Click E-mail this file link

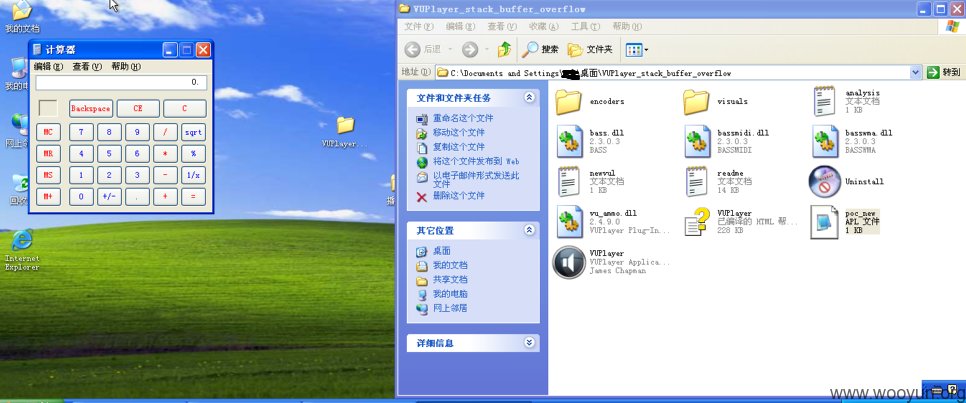[476, 179]
